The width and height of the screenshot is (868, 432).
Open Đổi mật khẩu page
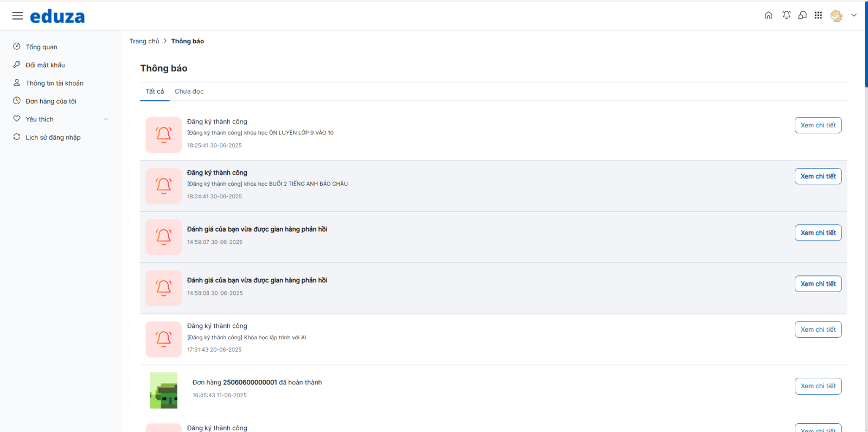45,65
